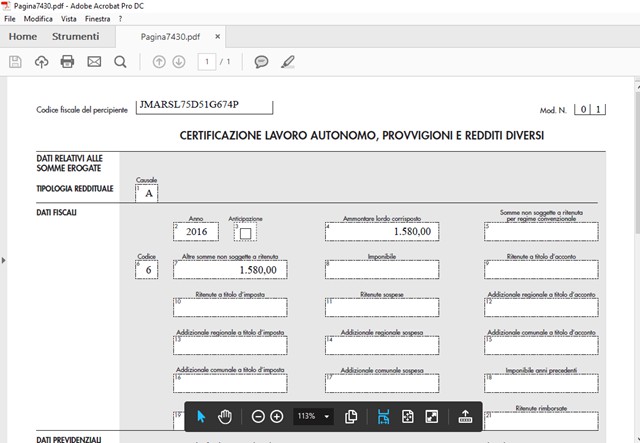Select the Pagina7430.pdf document tab
Viewport: 640px width, 443px height.
tap(170, 37)
